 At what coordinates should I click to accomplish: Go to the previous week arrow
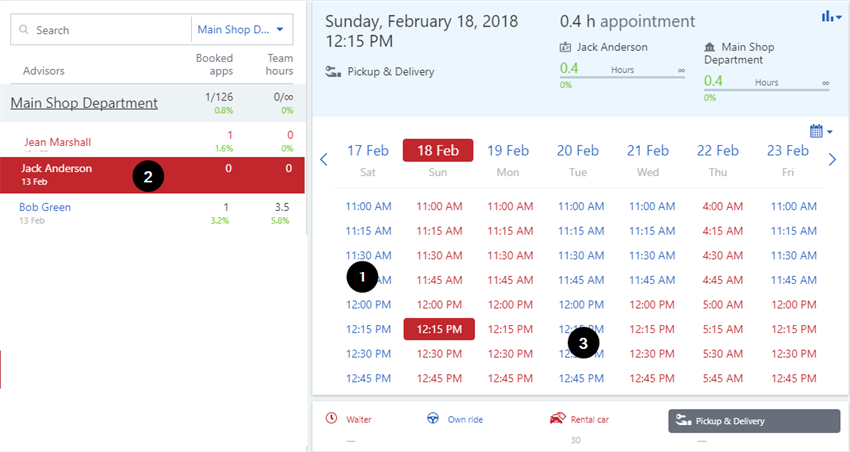tap(323, 159)
